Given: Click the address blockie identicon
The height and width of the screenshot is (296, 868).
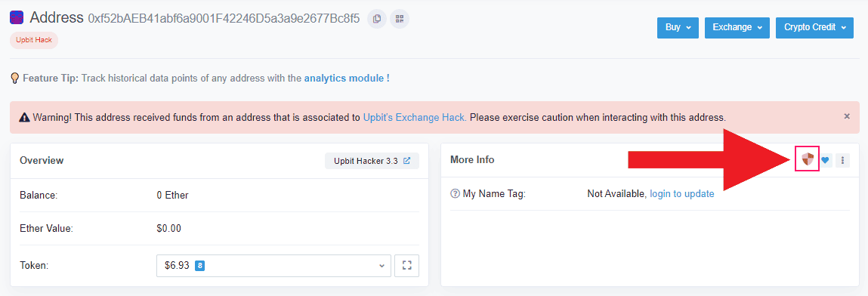Looking at the screenshot, I should pos(17,17).
